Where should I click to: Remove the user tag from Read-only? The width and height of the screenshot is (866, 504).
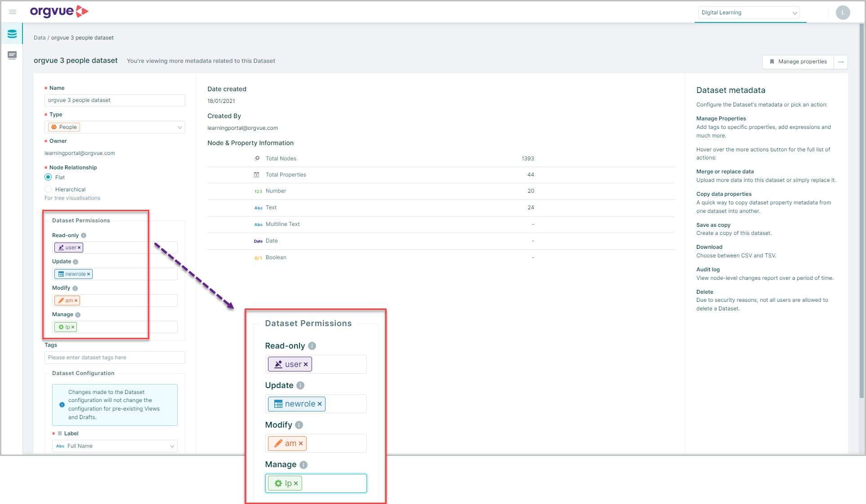pos(79,248)
